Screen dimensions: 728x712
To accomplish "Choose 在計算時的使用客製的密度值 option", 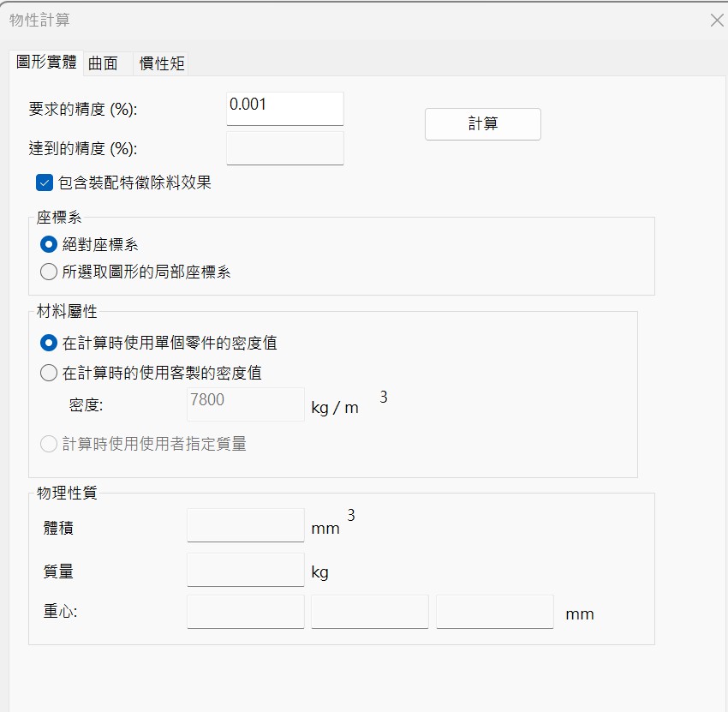I will (49, 373).
